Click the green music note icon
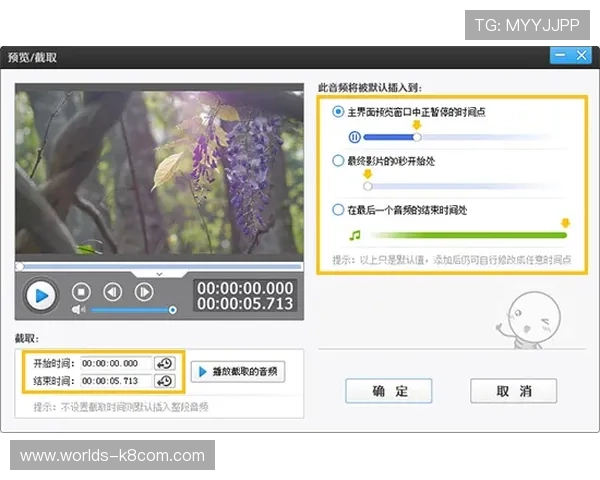The image size is (600, 480). point(353,236)
